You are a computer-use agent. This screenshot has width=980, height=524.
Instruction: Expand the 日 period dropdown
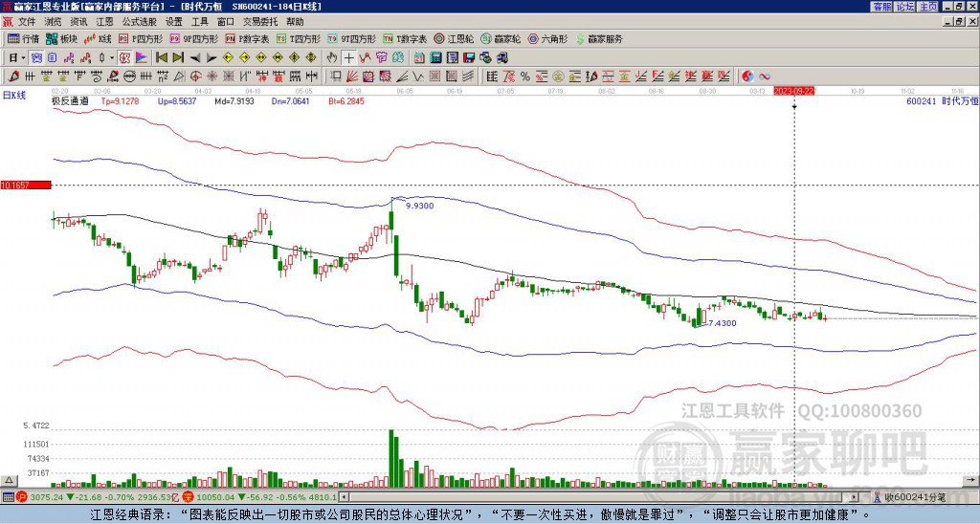tap(23, 57)
